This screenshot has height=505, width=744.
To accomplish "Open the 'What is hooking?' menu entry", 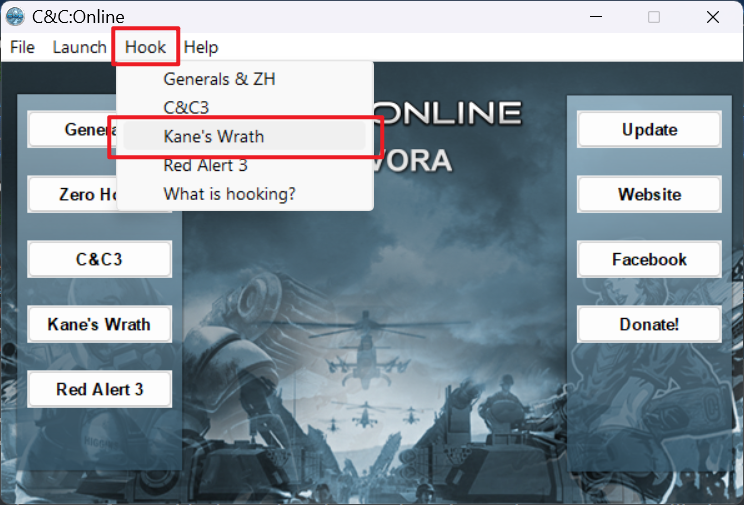I will pyautogui.click(x=229, y=194).
